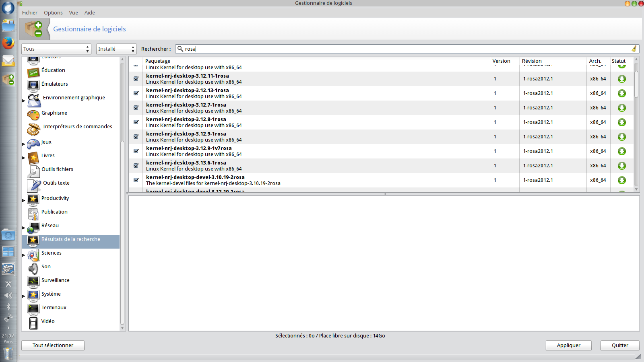This screenshot has height=362, width=644.
Task: Expand the Réseau category
Action: coord(24,228)
